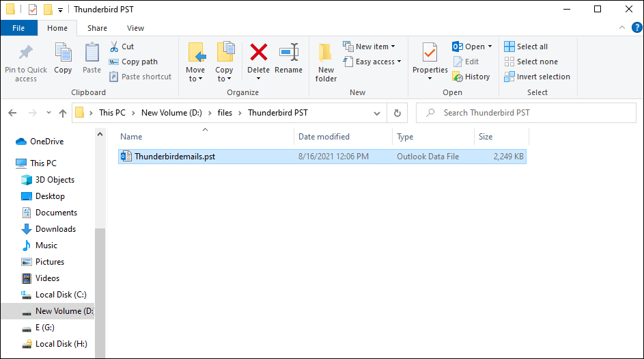
Task: Open file with Outlook Open button
Action: pos(468,46)
